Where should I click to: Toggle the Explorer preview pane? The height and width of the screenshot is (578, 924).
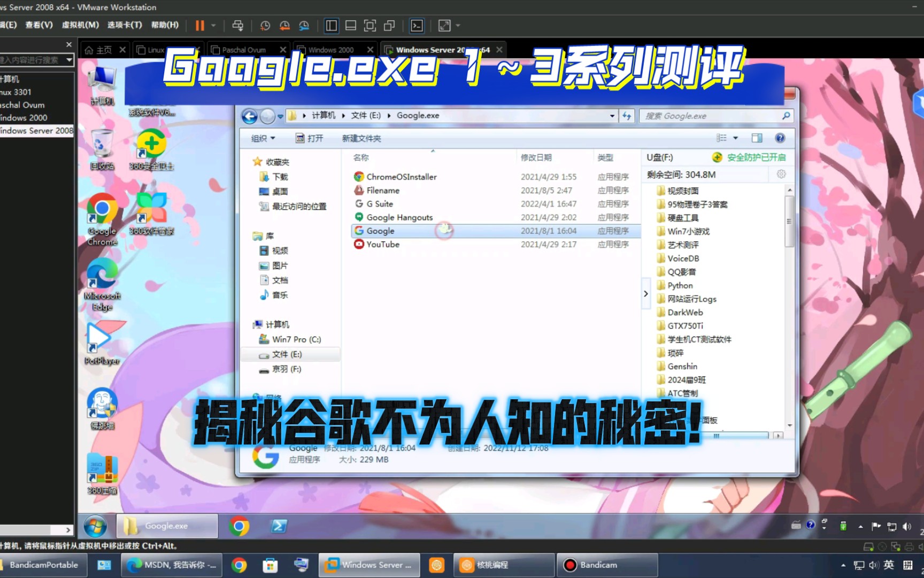[757, 138]
